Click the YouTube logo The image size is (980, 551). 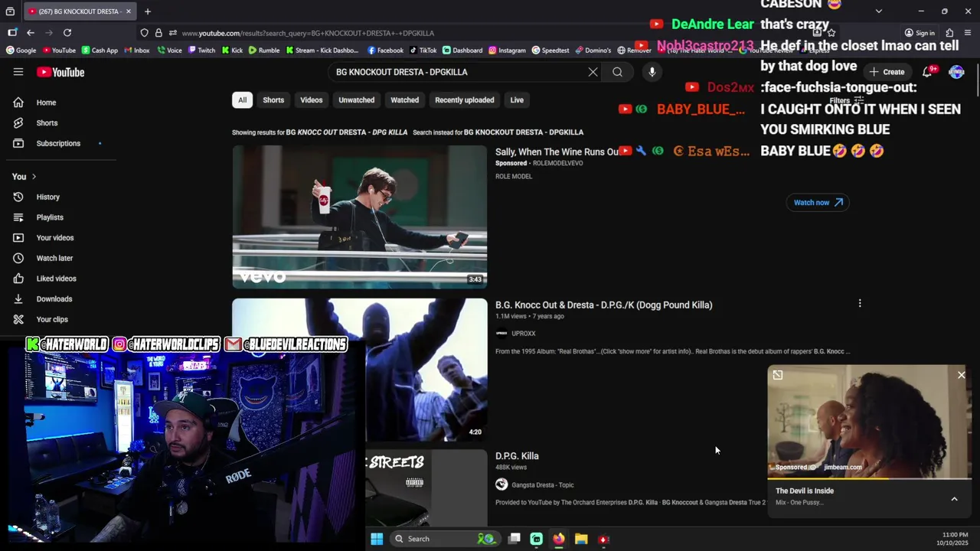[x=60, y=72]
